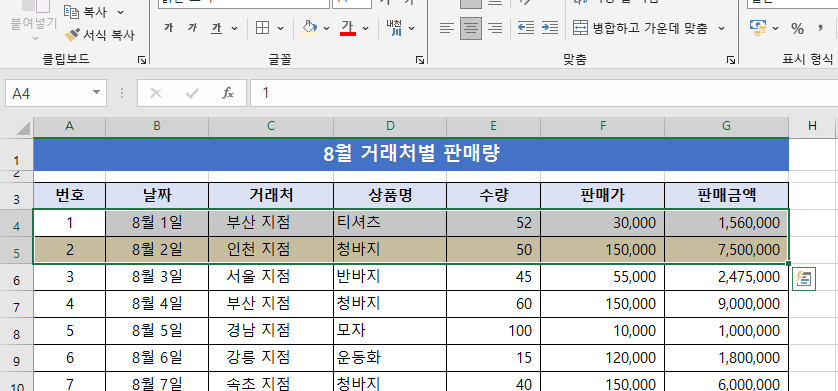This screenshot has height=391, width=838.
Task: Click the cell 서울 지점
Action: pos(271,277)
